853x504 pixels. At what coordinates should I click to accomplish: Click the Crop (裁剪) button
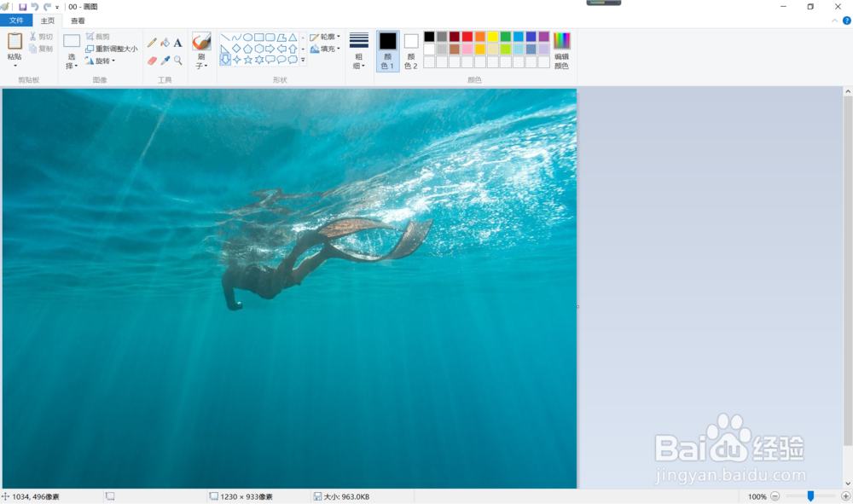click(98, 37)
